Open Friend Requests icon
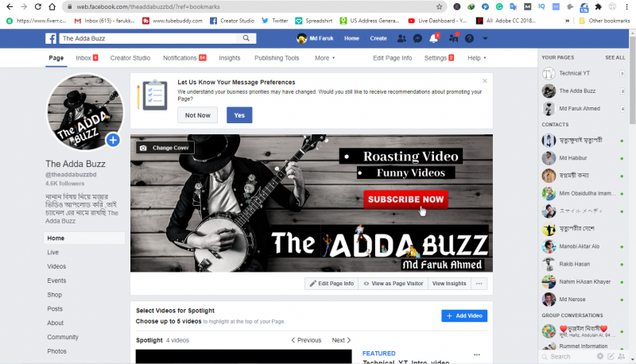Viewport: 636px width, 364px height. [401, 38]
